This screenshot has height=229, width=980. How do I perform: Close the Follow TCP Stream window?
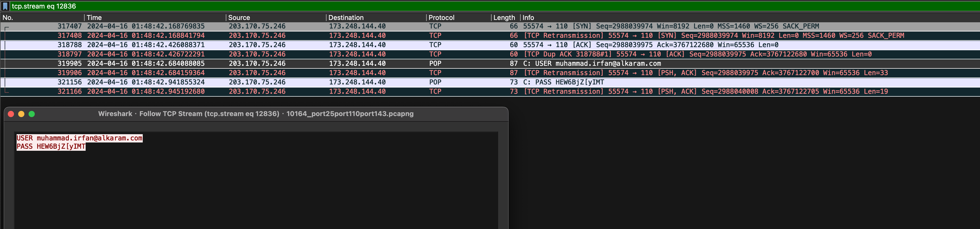coord(11,114)
